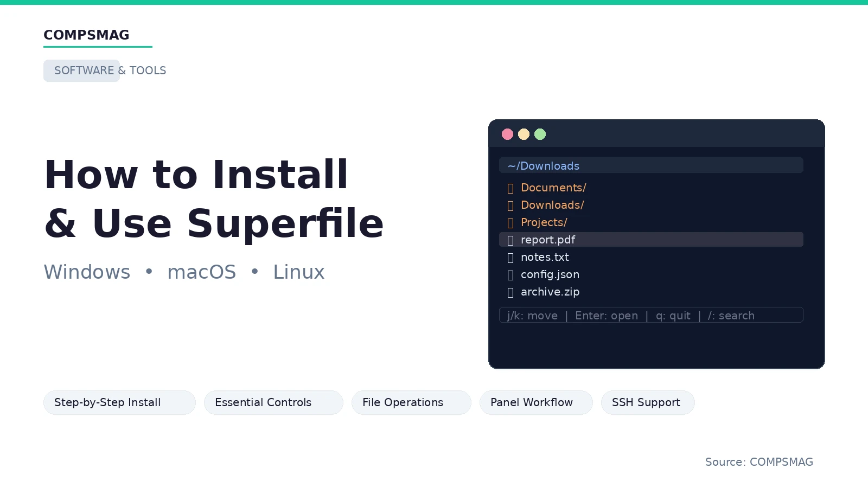868x488 pixels.
Task: Click the green maximize dot on terminal
Action: click(540, 134)
